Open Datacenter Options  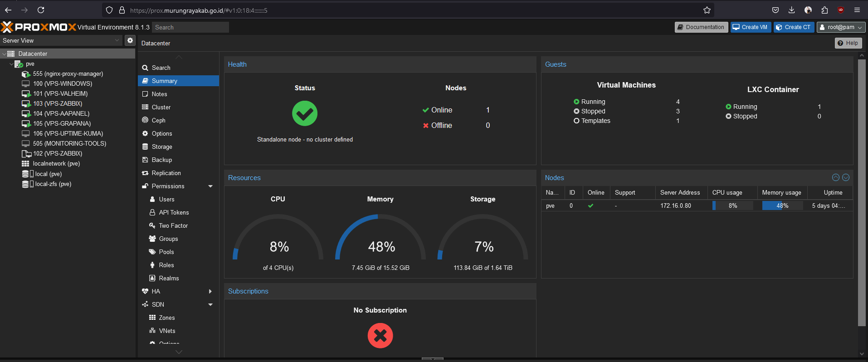[x=178, y=133]
